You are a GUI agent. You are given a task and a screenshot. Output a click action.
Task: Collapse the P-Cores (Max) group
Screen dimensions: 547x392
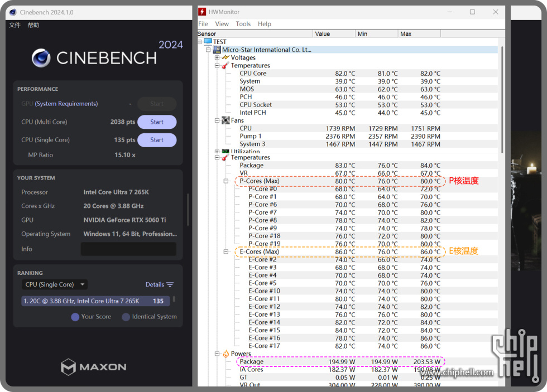click(226, 181)
